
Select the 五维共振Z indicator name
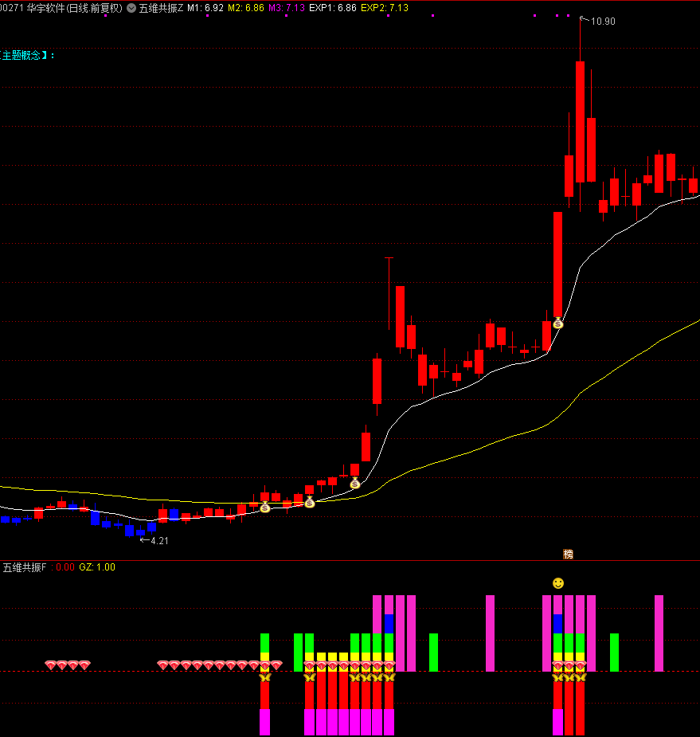click(x=161, y=8)
